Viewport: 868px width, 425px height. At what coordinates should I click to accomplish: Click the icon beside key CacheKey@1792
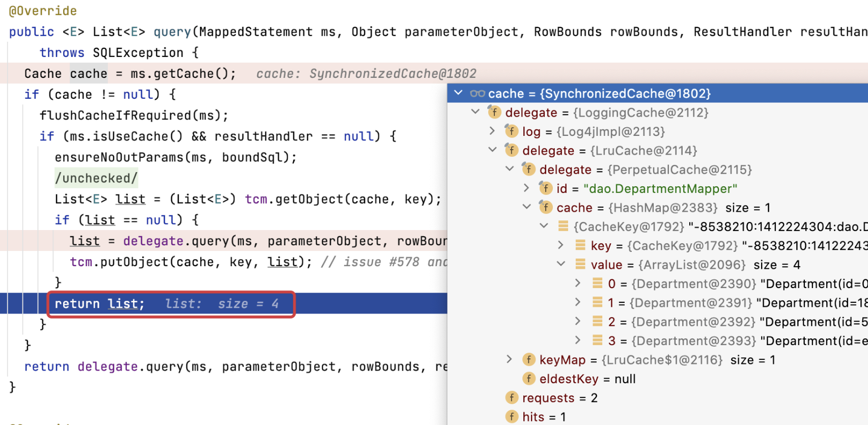(580, 245)
